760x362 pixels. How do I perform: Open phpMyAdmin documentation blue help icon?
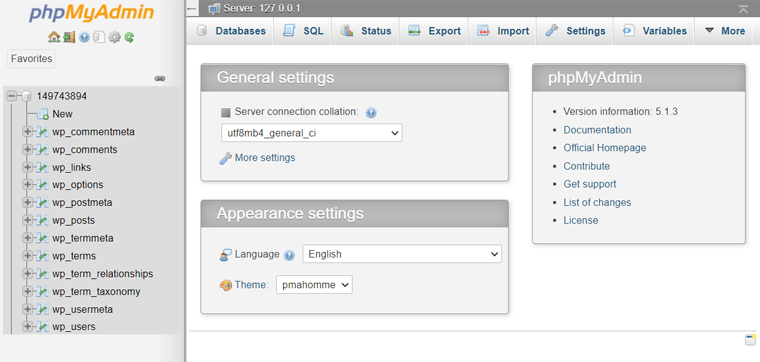point(84,37)
